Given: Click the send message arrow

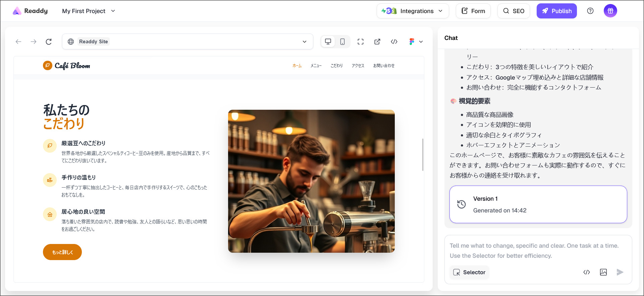Looking at the screenshot, I should coord(620,272).
